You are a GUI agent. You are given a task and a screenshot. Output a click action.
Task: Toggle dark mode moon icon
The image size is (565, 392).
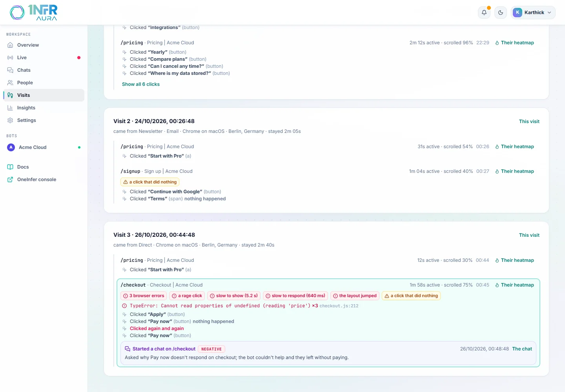(x=501, y=13)
